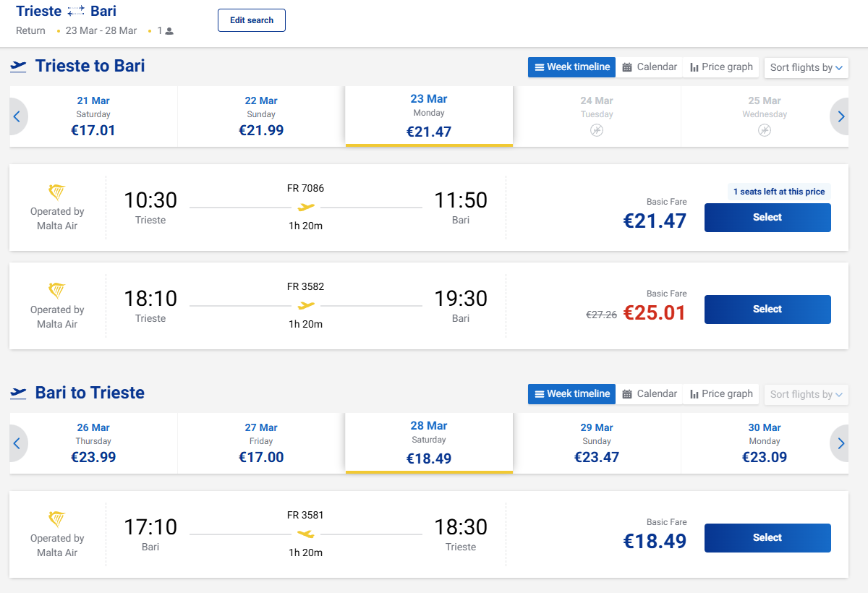Select the 18:10 flight priced €25.01
Image resolution: width=868 pixels, height=593 pixels.
pyautogui.click(x=767, y=310)
